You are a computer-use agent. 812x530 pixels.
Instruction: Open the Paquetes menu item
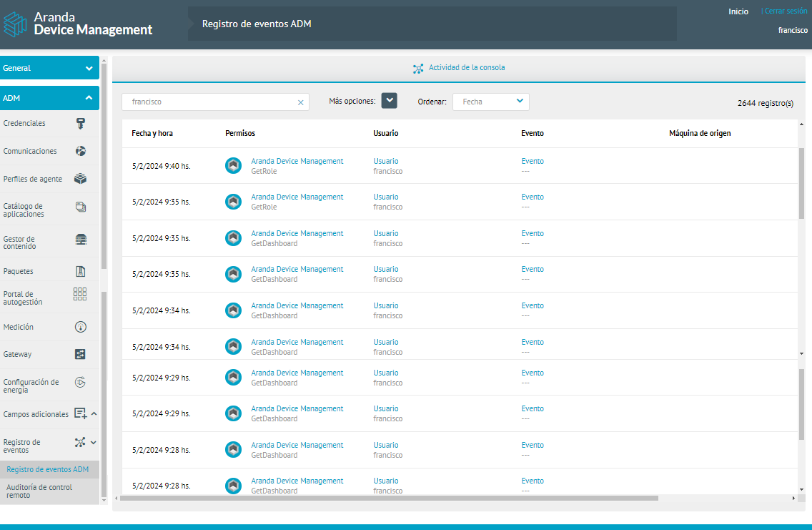[49, 271]
